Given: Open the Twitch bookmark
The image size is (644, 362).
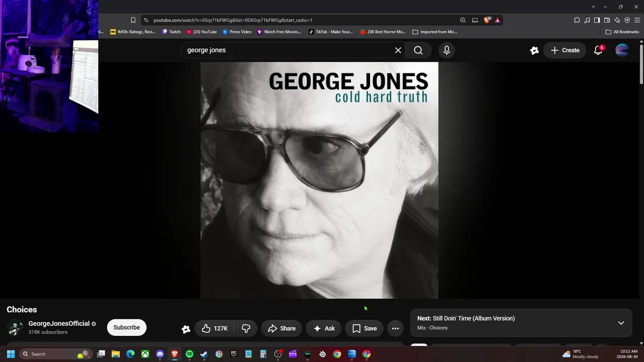Looking at the screenshot, I should pos(171,32).
